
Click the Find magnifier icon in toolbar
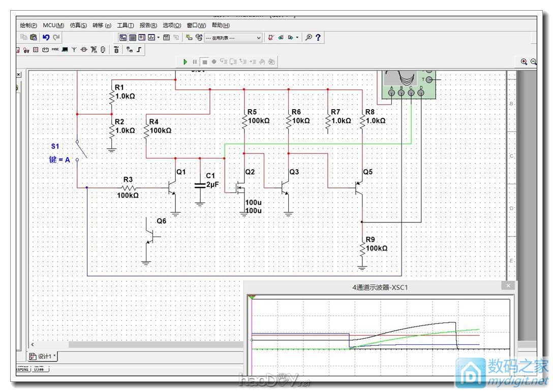(x=309, y=37)
